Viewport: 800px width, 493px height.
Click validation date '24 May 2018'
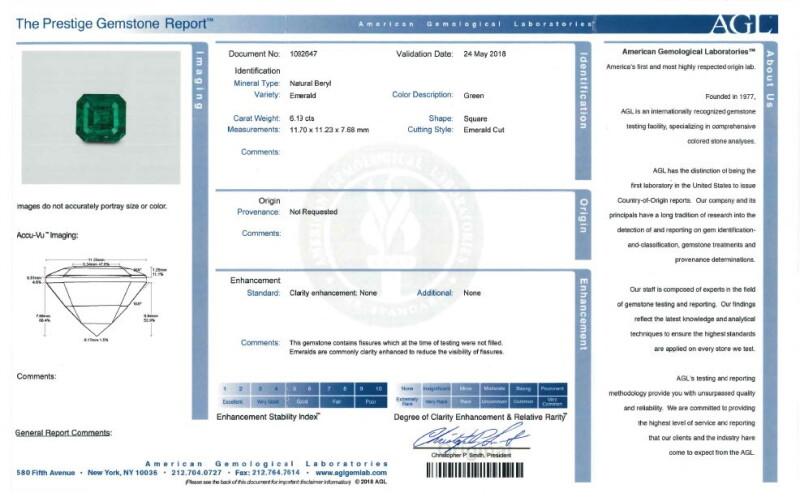485,54
